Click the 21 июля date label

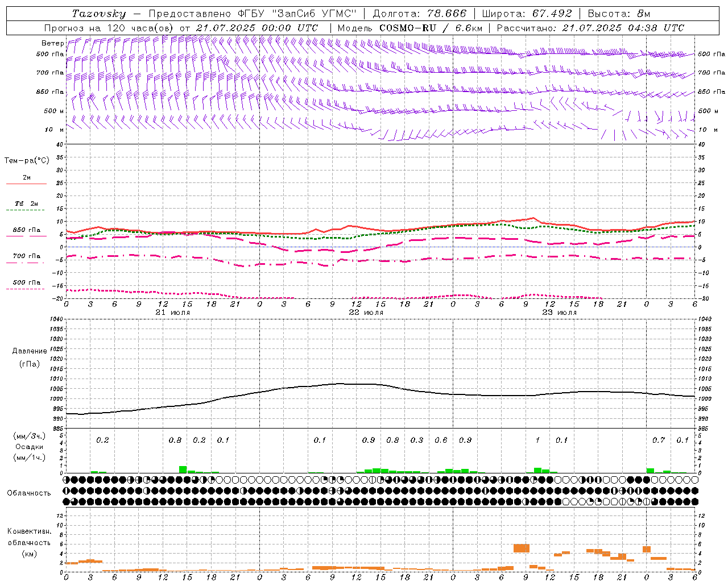pos(173,313)
